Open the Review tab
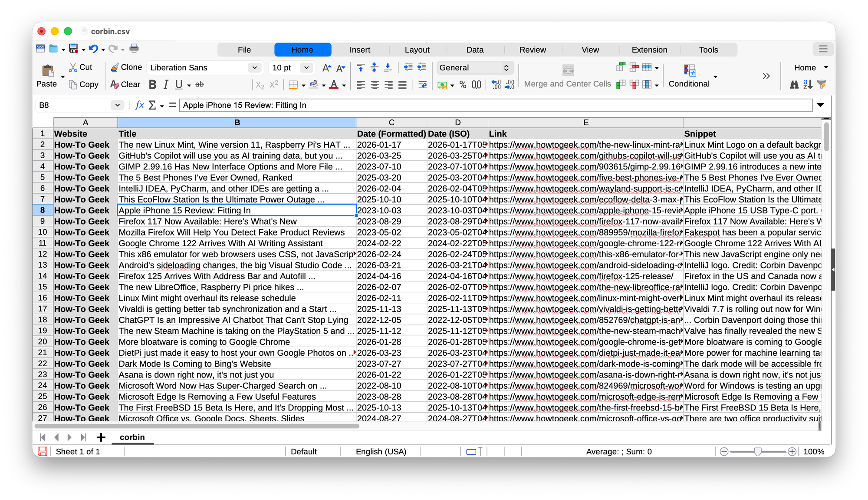Image resolution: width=868 pixels, height=500 pixels. coord(533,50)
